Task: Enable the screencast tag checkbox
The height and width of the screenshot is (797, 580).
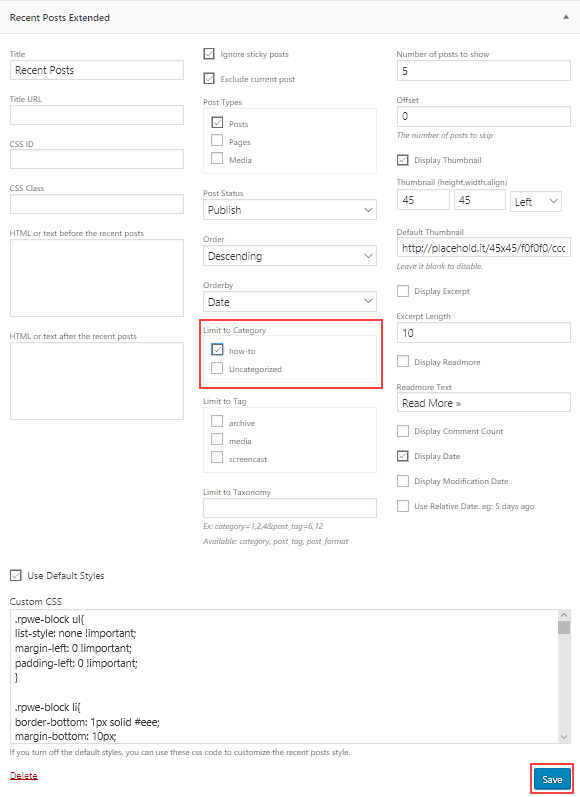Action: click(217, 457)
